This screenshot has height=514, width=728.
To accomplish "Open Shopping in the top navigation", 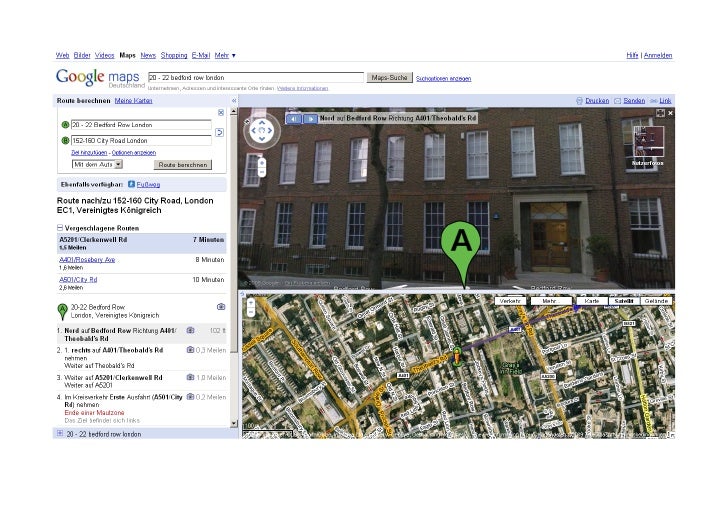I will [174, 55].
